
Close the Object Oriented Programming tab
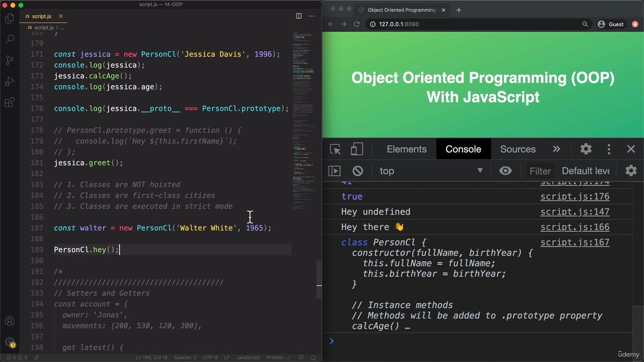pyautogui.click(x=444, y=10)
